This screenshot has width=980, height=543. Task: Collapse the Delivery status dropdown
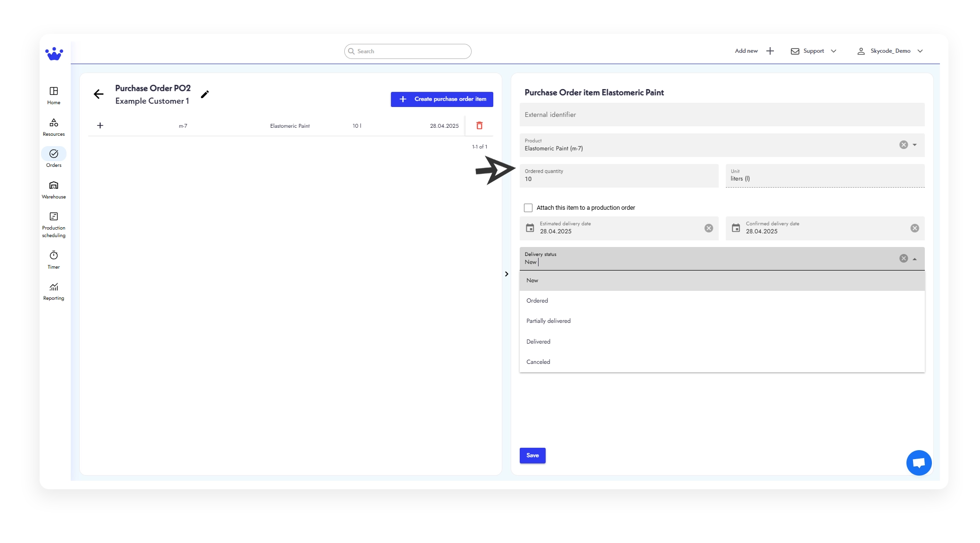click(915, 258)
